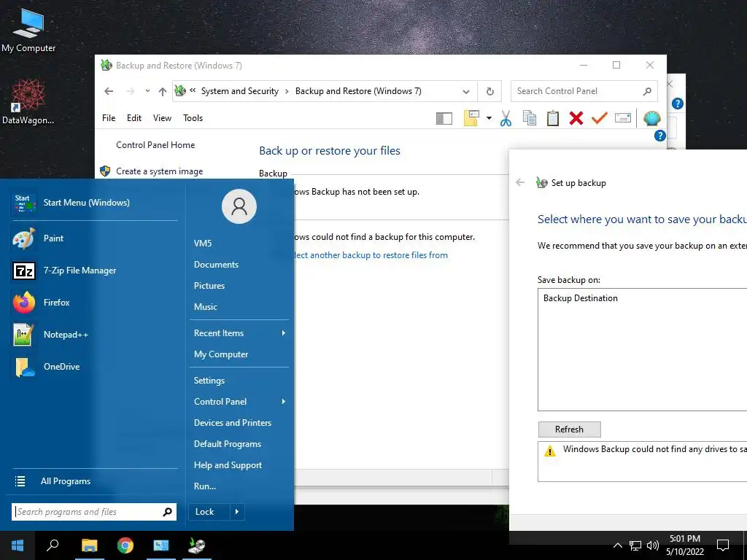The image size is (747, 560).
Task: Open Settings from start menu
Action: coord(209,381)
